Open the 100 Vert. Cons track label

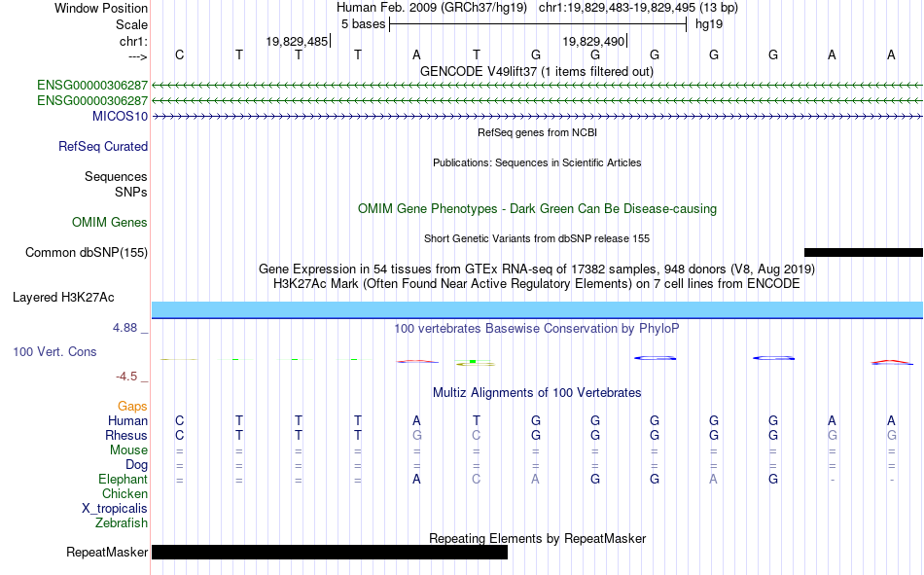point(54,351)
